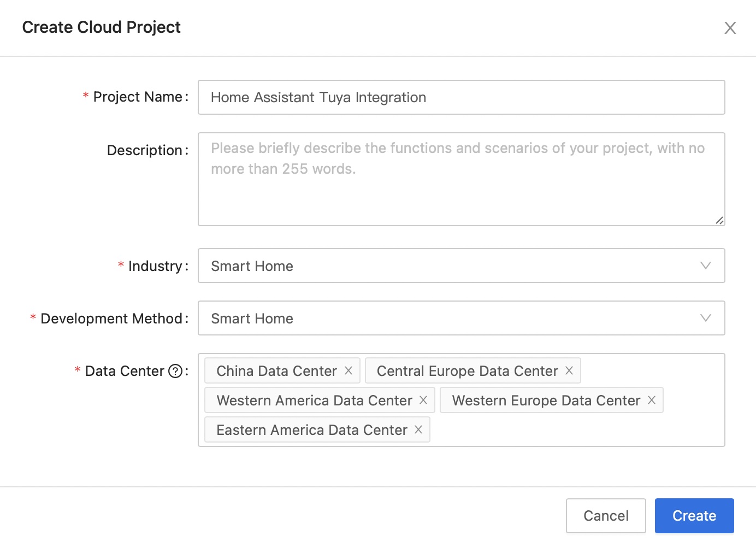
Task: Click the 'Western America Data Center' tag text
Action: point(314,400)
